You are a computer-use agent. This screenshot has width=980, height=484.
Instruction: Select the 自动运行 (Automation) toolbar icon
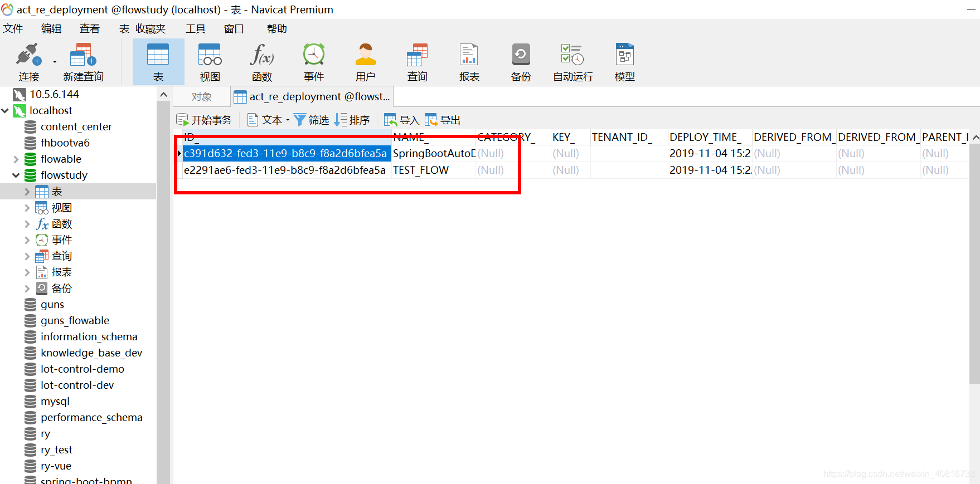click(x=573, y=62)
